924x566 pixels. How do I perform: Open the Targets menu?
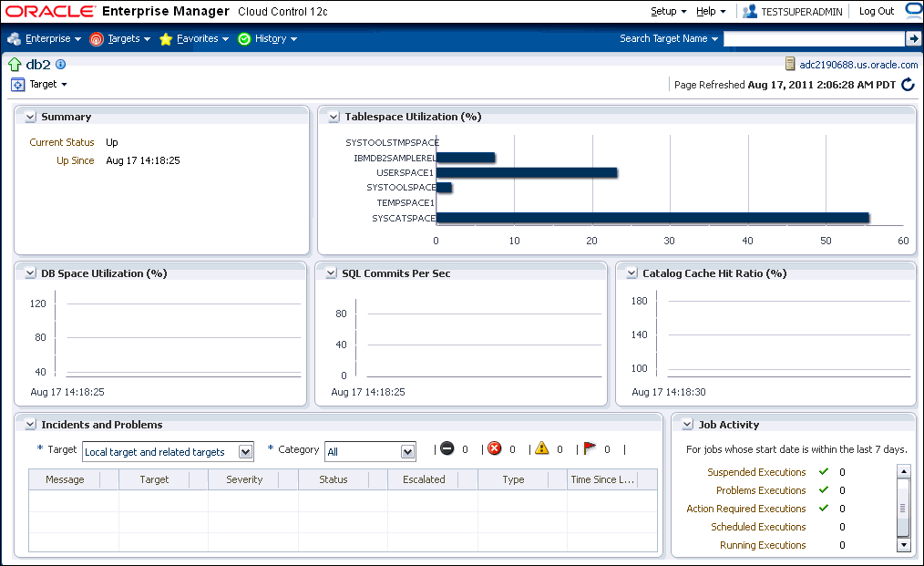coord(129,39)
